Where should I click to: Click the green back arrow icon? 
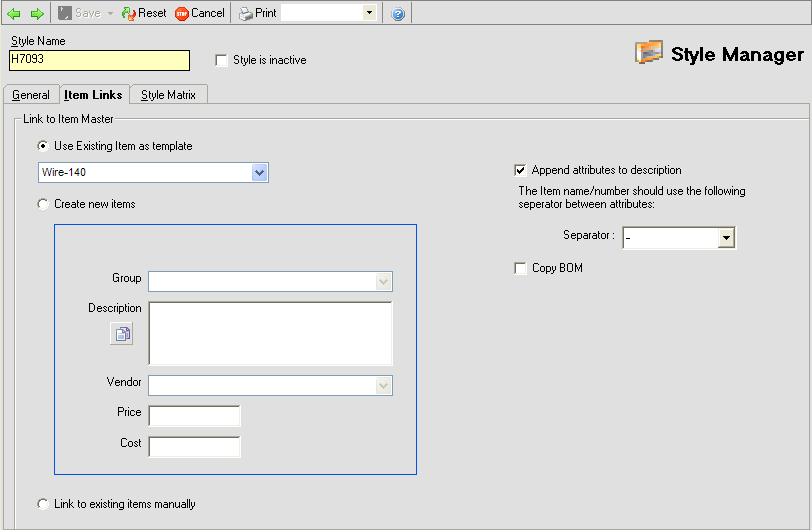[x=13, y=14]
